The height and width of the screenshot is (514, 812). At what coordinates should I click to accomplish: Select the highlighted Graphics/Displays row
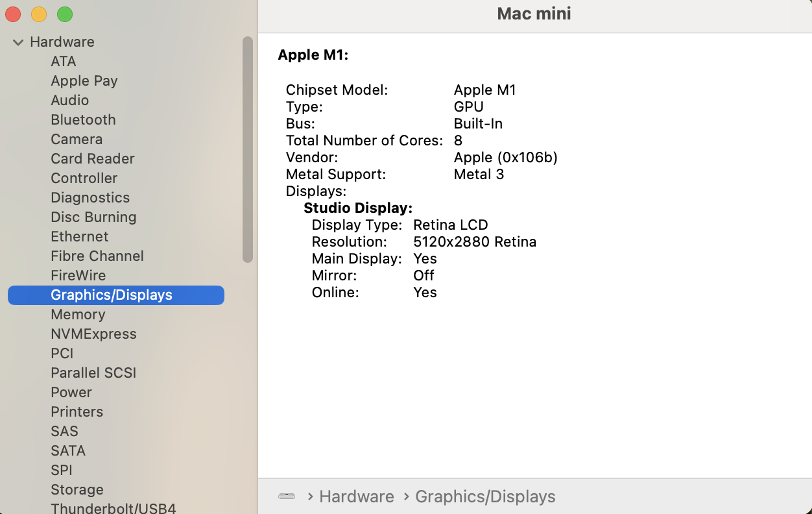click(116, 295)
